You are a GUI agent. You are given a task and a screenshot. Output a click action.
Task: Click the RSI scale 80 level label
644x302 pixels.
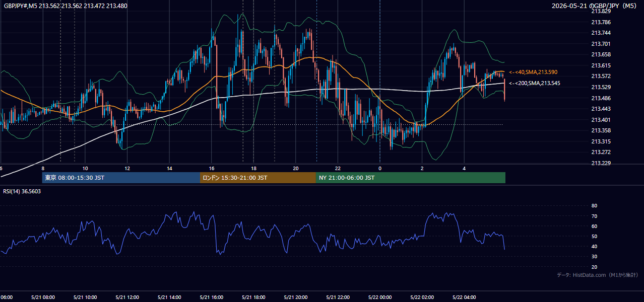594,206
